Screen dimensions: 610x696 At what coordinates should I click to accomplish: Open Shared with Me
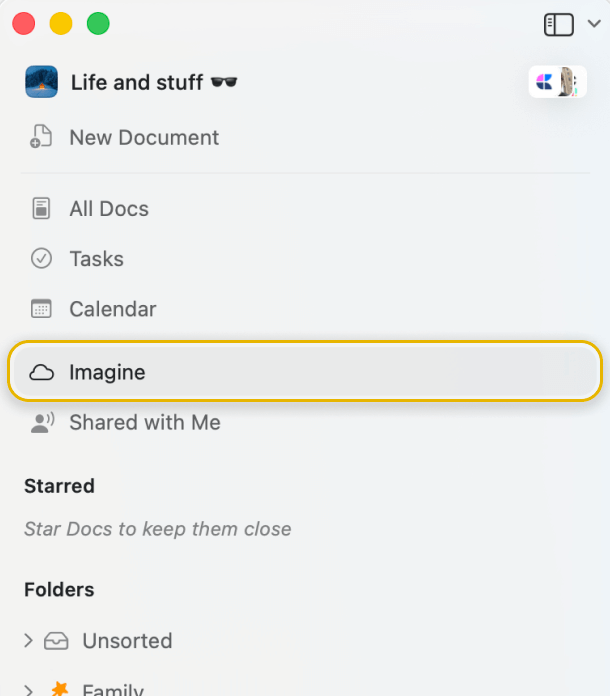click(x=145, y=422)
